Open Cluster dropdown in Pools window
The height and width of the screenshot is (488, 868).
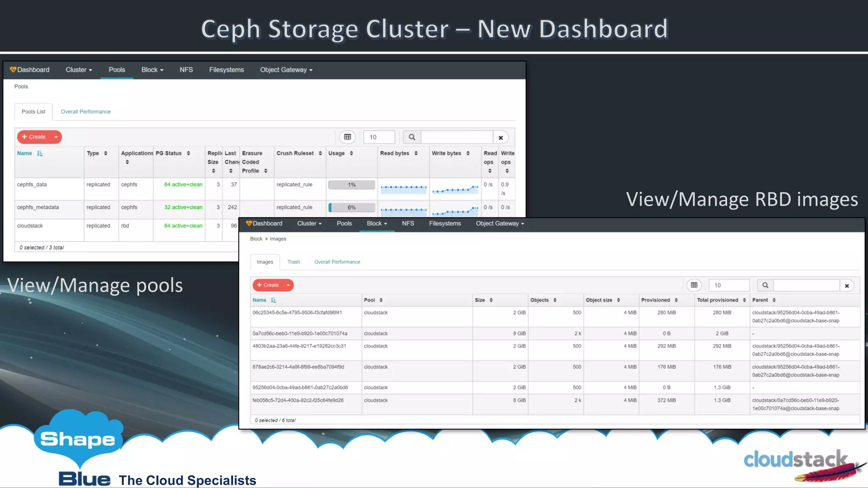(79, 70)
